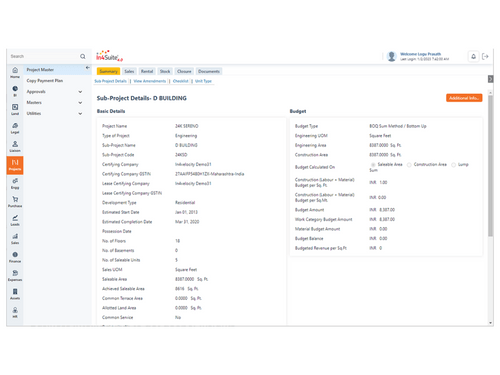The height and width of the screenshot is (375, 500).
Task: Open the Purchase cart icon
Action: pyautogui.click(x=15, y=202)
